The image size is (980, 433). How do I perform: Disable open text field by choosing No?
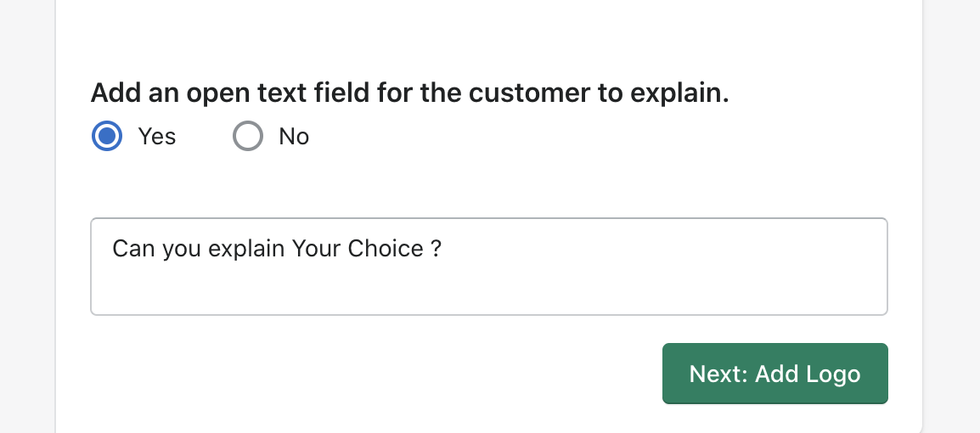248,136
